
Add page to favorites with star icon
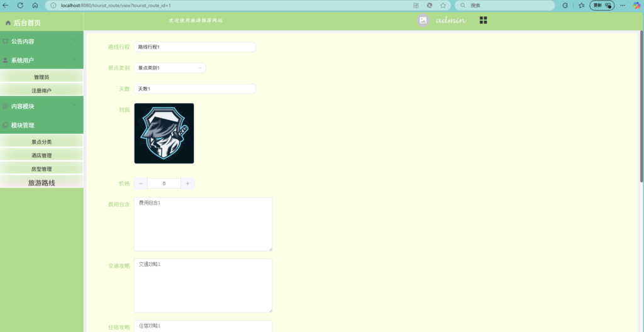(x=443, y=5)
